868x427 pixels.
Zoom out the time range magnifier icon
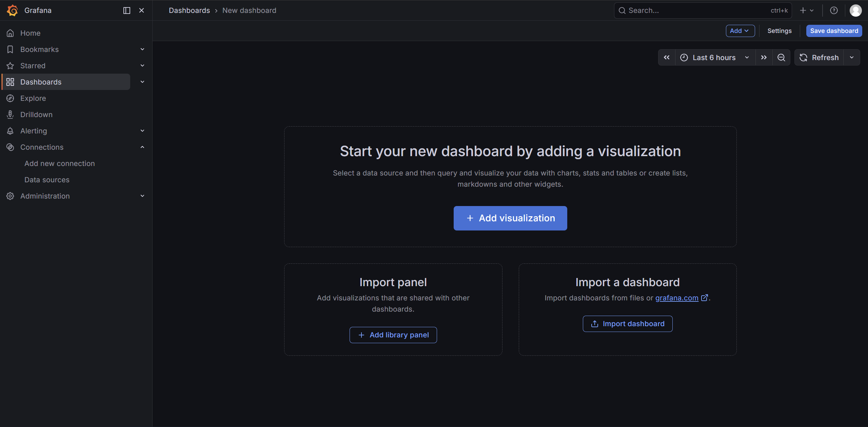click(x=781, y=57)
